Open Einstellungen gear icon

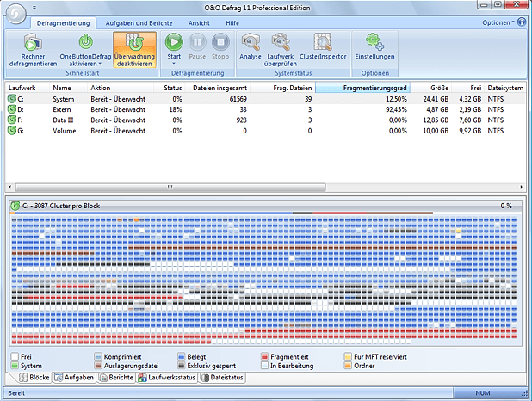pos(374,41)
